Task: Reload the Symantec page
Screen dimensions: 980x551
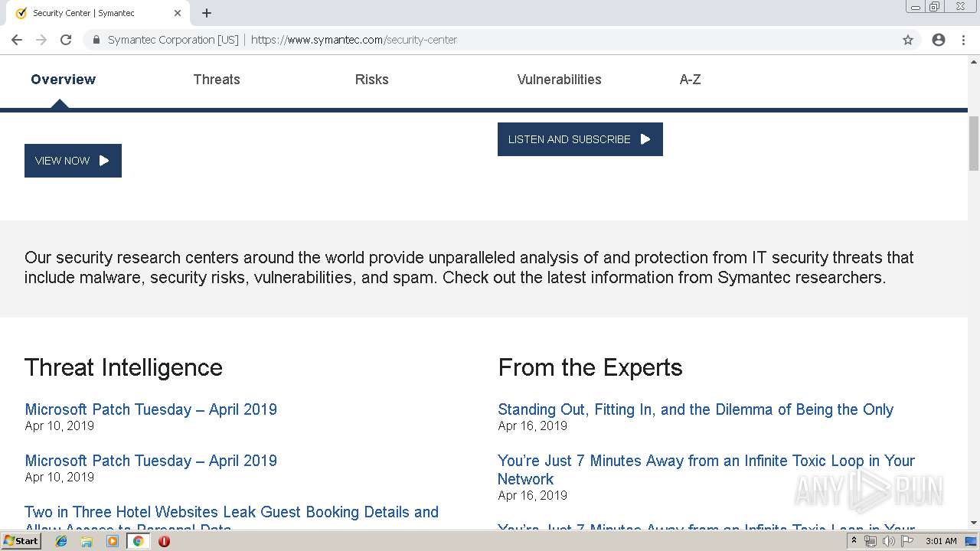Action: point(66,40)
